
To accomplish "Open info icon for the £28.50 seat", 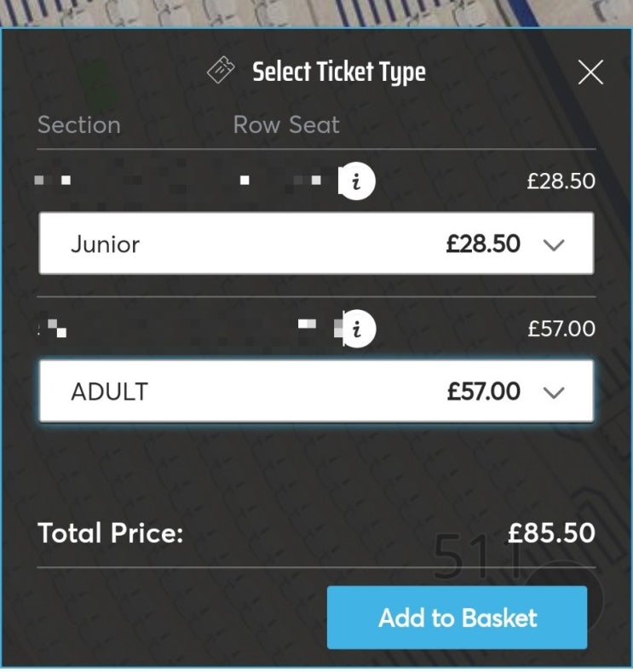I will (357, 181).
